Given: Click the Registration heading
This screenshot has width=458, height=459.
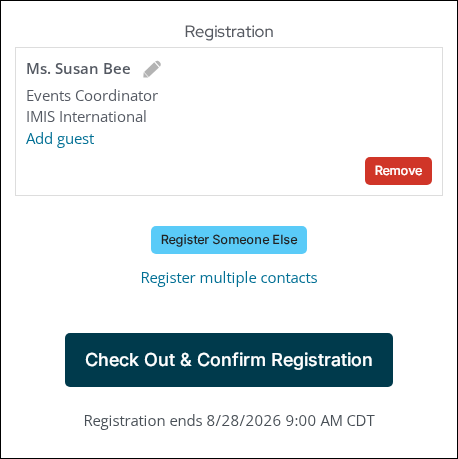Looking at the screenshot, I should click(229, 32).
